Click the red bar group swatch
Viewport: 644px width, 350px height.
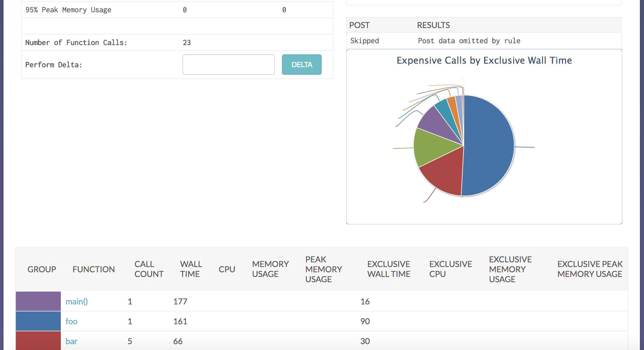(38, 341)
